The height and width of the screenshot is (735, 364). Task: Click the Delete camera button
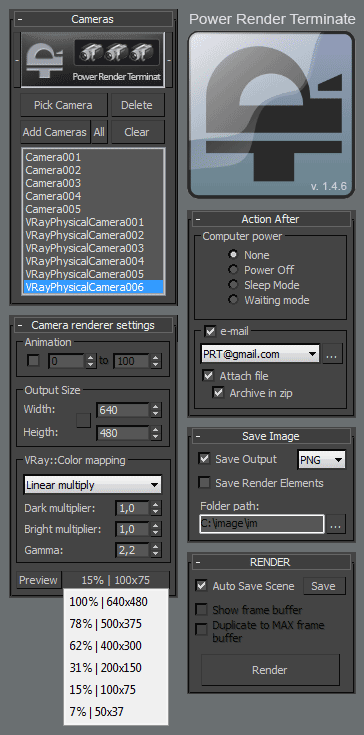pyautogui.click(x=137, y=105)
